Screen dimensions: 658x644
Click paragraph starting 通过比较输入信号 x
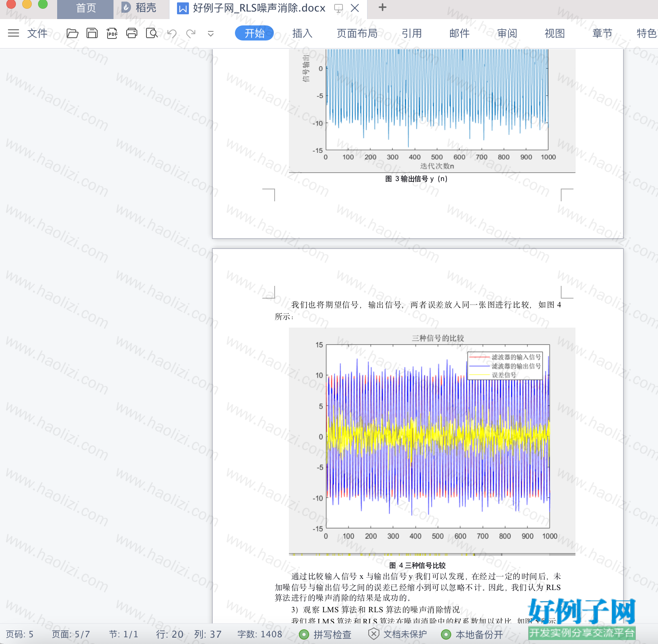tap(418, 587)
